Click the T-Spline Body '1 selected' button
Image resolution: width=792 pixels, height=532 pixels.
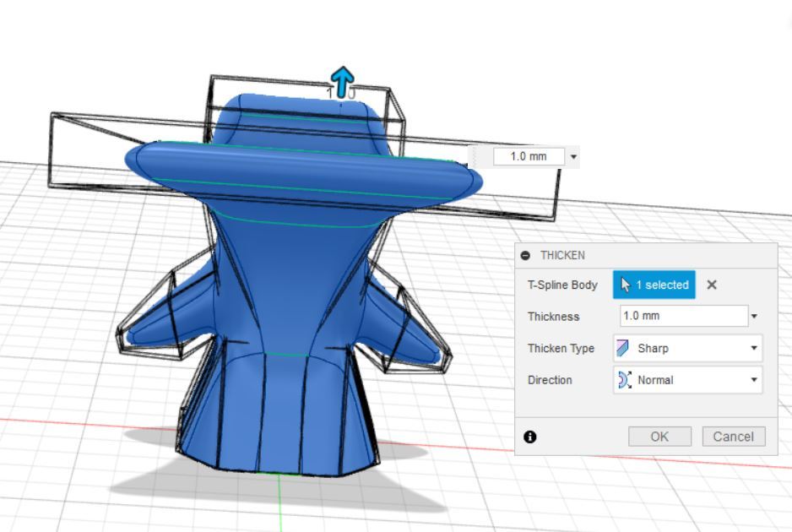click(x=654, y=285)
